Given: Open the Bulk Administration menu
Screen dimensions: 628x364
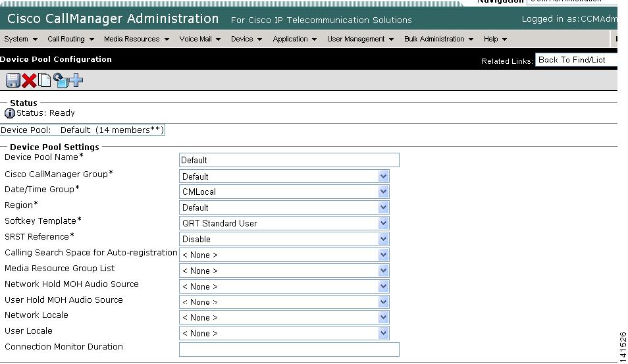Looking at the screenshot, I should [438, 39].
